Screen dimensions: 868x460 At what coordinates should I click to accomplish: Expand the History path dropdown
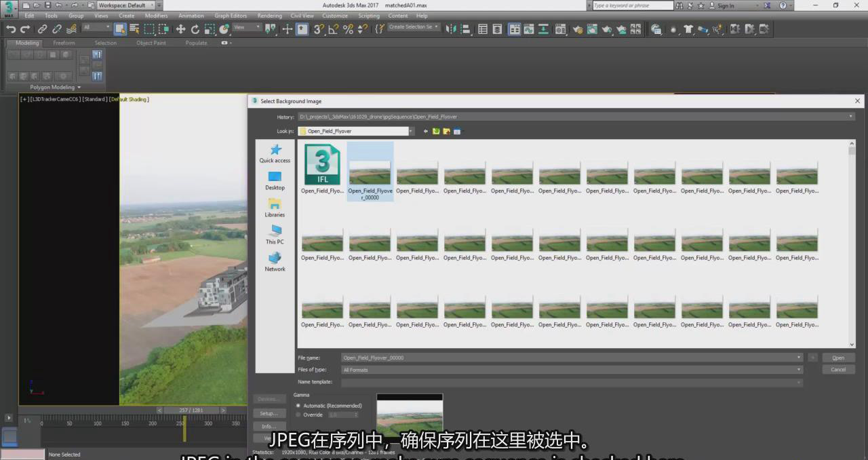[851, 117]
